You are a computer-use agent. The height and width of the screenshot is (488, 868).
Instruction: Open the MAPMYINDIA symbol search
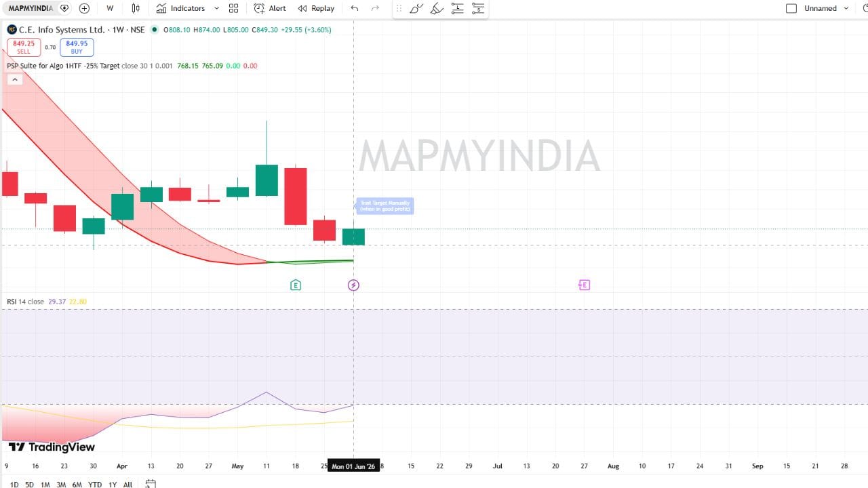coord(31,8)
